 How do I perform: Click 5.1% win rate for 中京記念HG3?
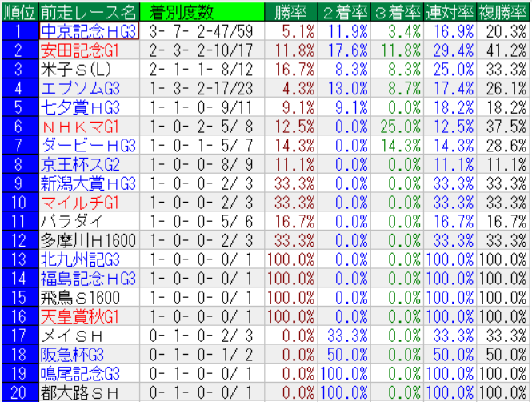click(298, 31)
